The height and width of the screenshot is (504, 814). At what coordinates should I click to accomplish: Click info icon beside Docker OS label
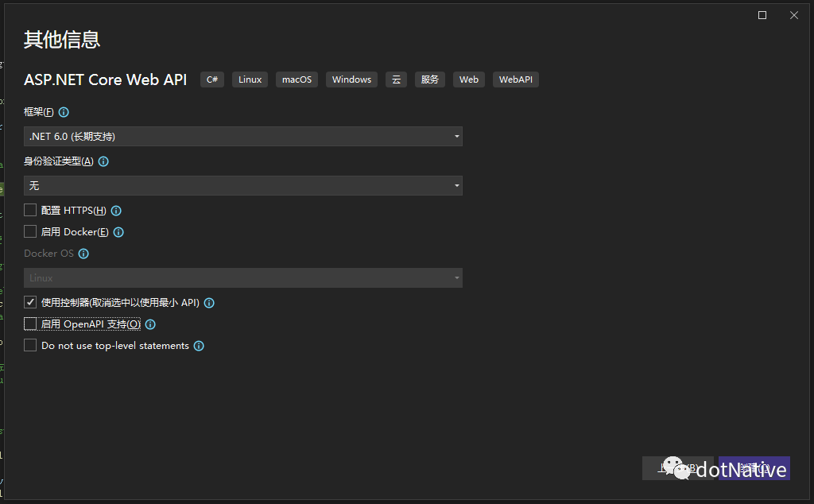pyautogui.click(x=83, y=254)
